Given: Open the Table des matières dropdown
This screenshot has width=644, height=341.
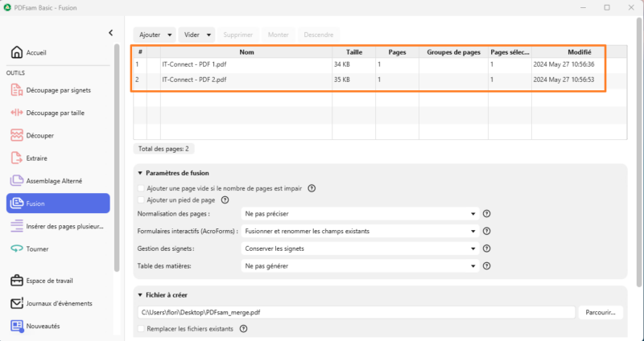Looking at the screenshot, I should coord(359,265).
